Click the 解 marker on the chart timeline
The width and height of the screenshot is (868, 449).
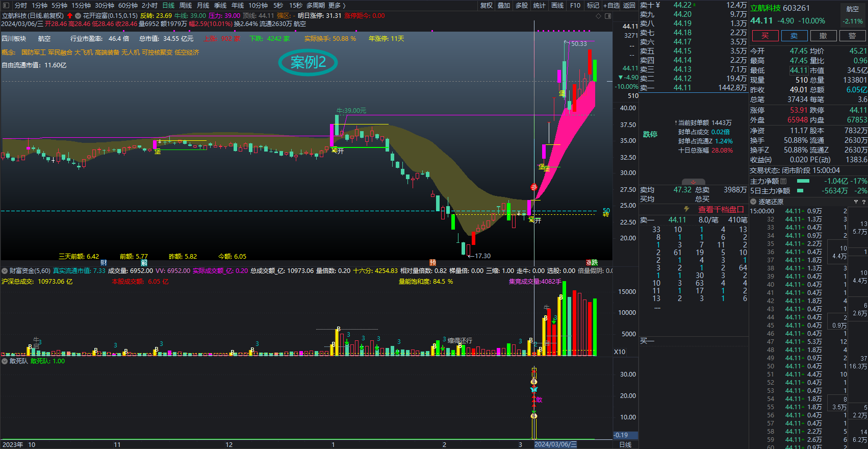144,263
